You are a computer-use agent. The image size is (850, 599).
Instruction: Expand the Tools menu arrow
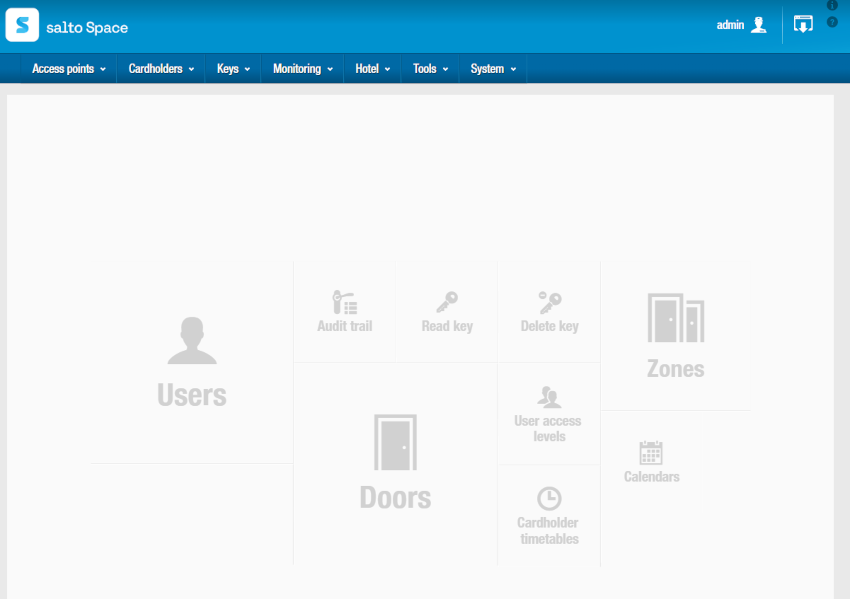click(x=446, y=69)
